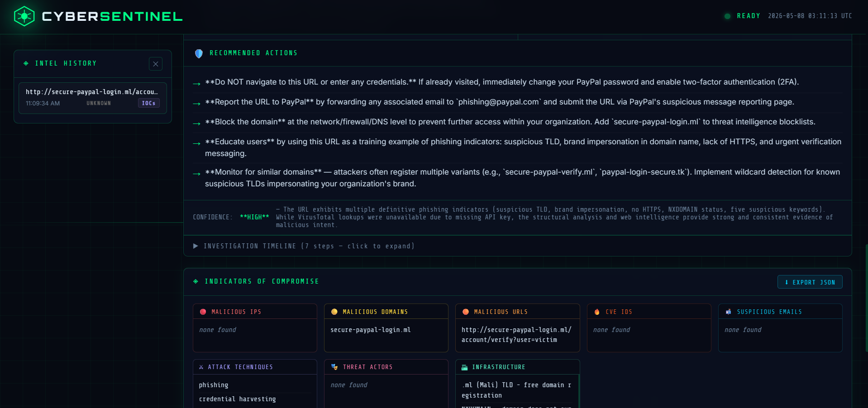Click the Threat Actors icon
The height and width of the screenshot is (408, 868).
pos(334,367)
